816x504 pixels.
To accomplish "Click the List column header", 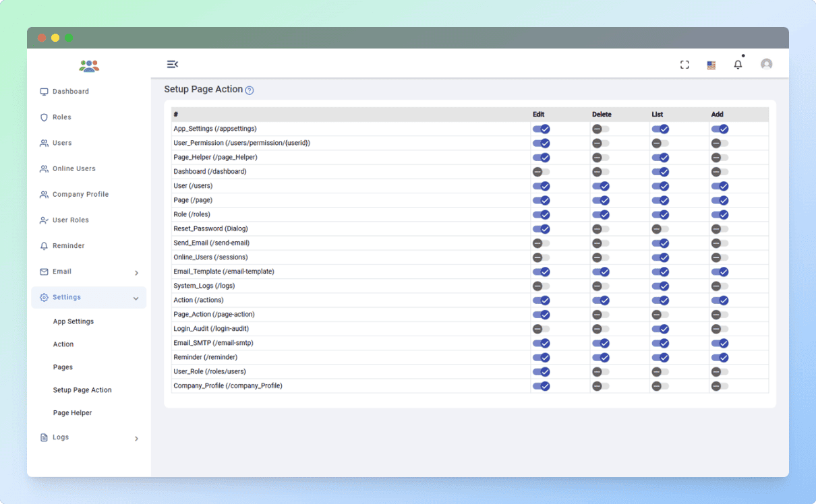I will click(x=658, y=115).
